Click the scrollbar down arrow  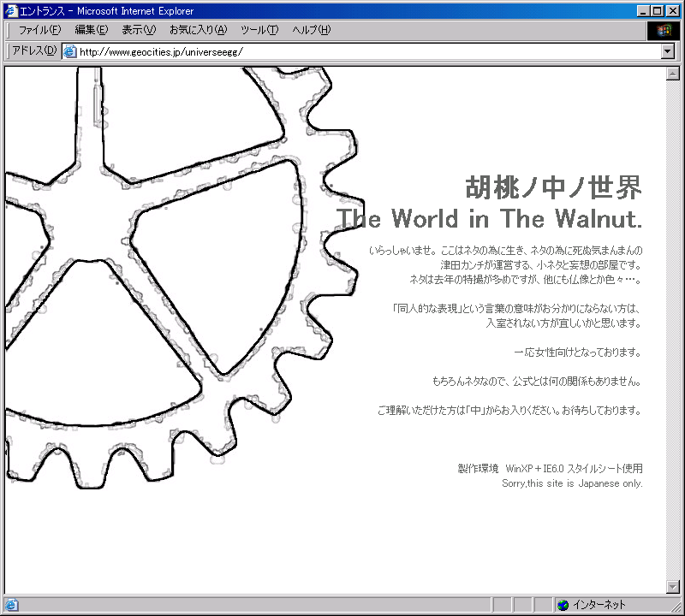[673, 587]
